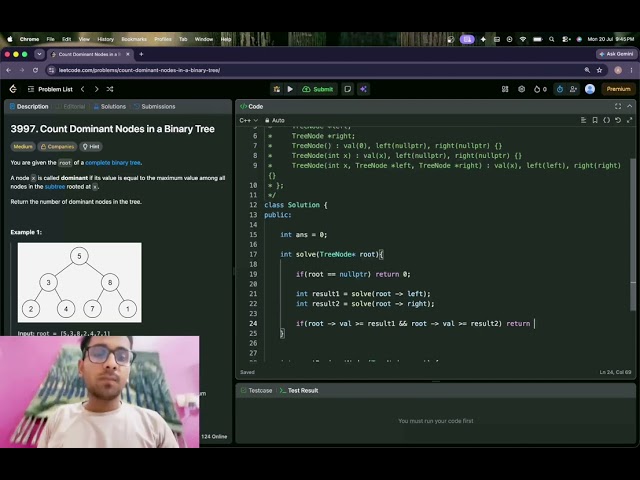This screenshot has height=480, width=640.
Task: Open the user profile avatar
Action: tap(590, 89)
